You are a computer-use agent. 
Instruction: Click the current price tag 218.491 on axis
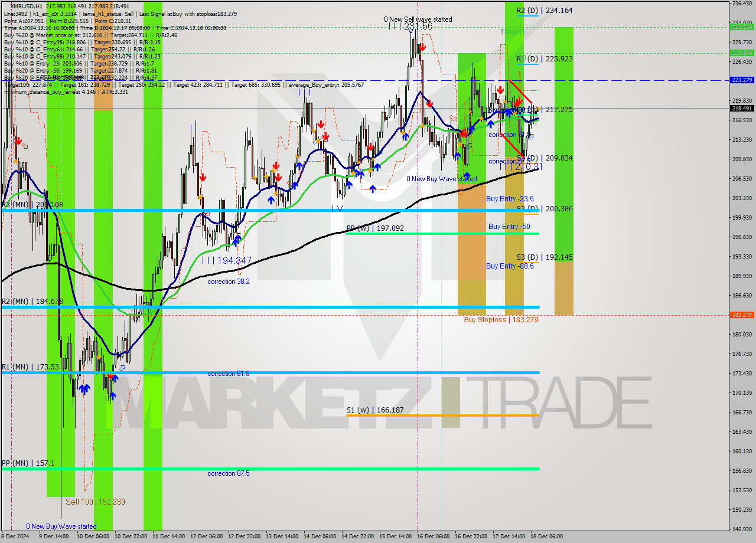(x=742, y=108)
